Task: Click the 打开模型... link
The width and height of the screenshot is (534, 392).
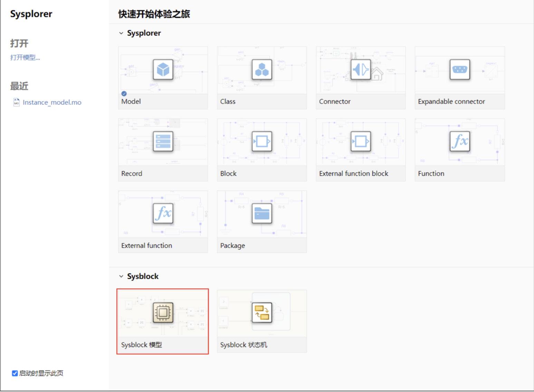Action: (25, 57)
